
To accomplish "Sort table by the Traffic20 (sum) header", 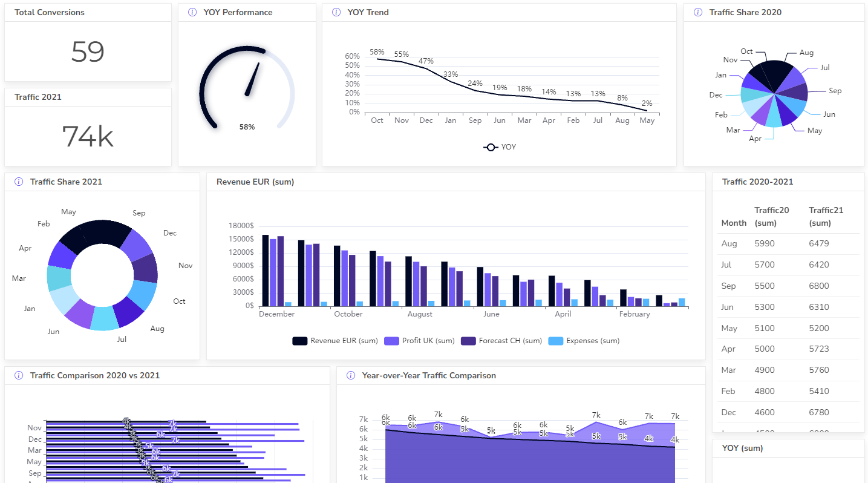I will pos(772,217).
